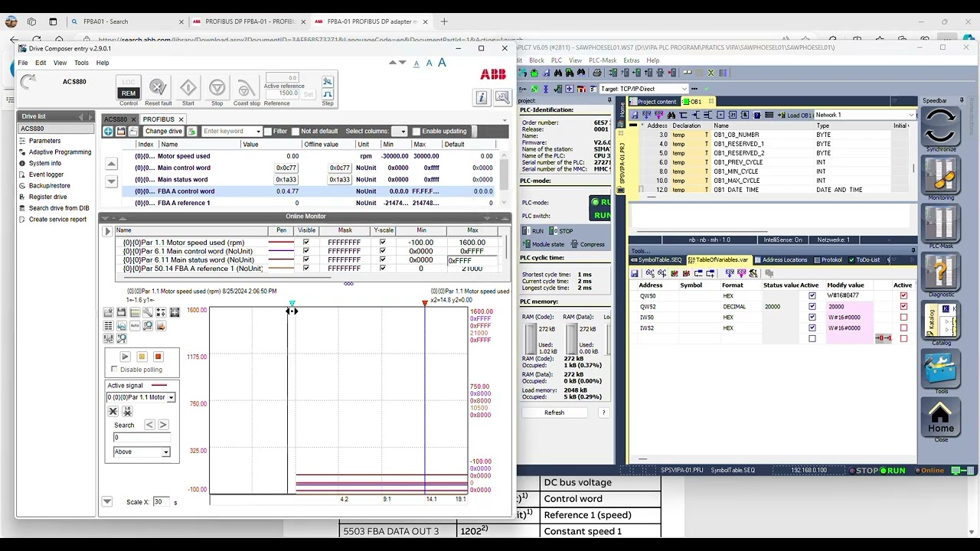The image size is (980, 551).
Task: Start the monitor with the play icon
Action: (x=125, y=357)
